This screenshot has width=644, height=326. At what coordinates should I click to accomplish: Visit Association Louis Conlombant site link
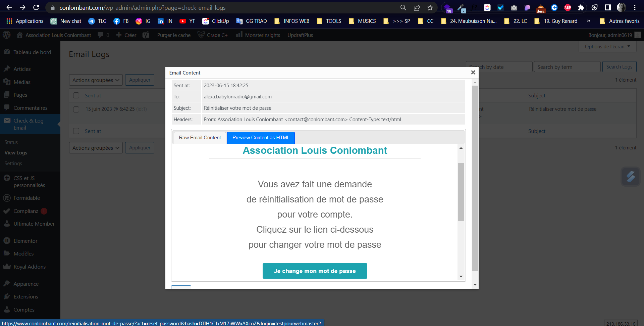click(x=54, y=35)
